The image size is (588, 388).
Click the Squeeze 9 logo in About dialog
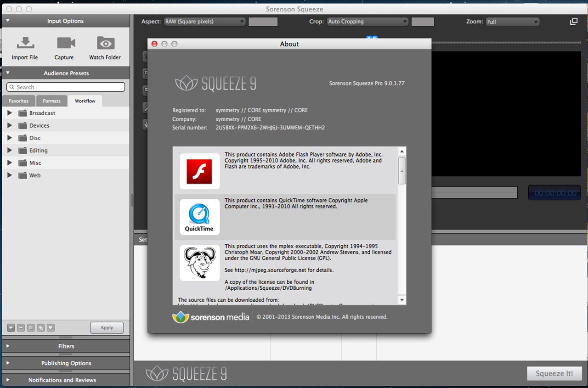coord(215,84)
